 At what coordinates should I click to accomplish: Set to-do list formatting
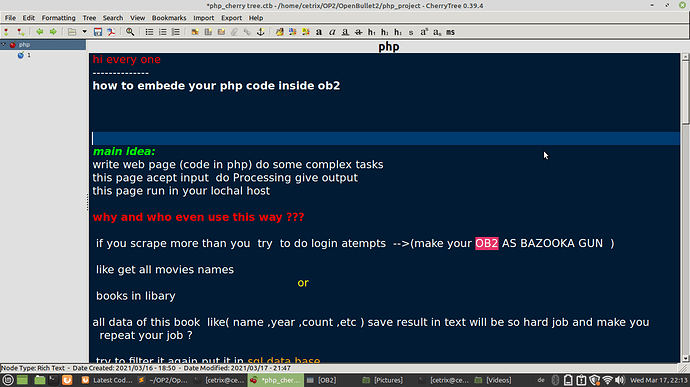pyautogui.click(x=176, y=32)
